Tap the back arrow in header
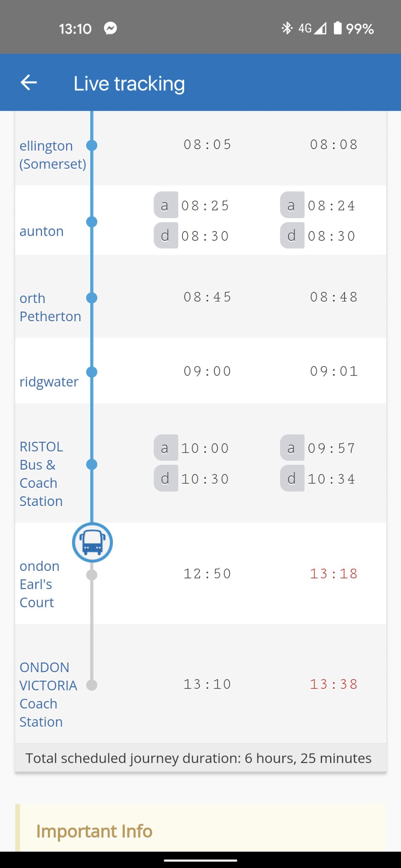The height and width of the screenshot is (868, 401). (29, 83)
